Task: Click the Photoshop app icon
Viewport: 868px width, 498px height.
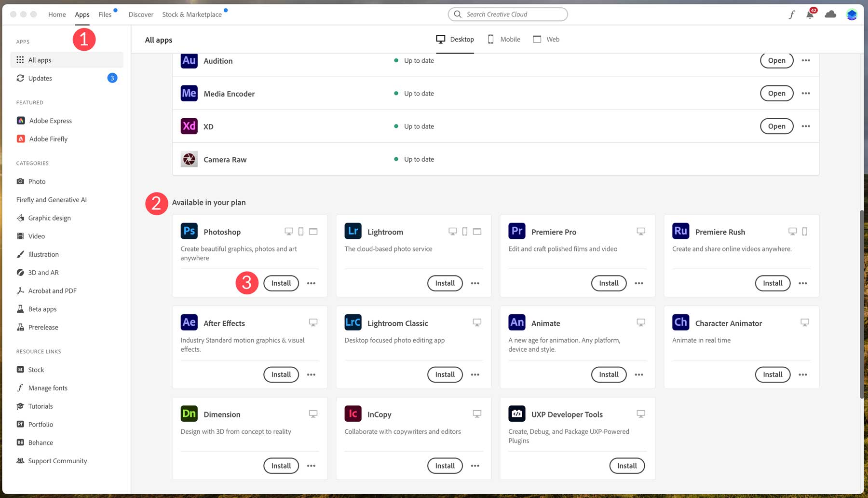Action: point(189,231)
